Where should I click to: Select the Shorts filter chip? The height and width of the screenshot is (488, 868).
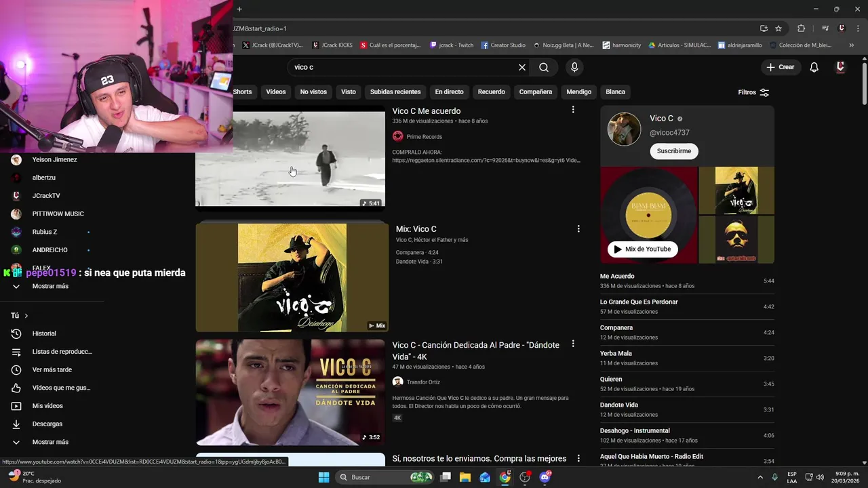tap(242, 91)
